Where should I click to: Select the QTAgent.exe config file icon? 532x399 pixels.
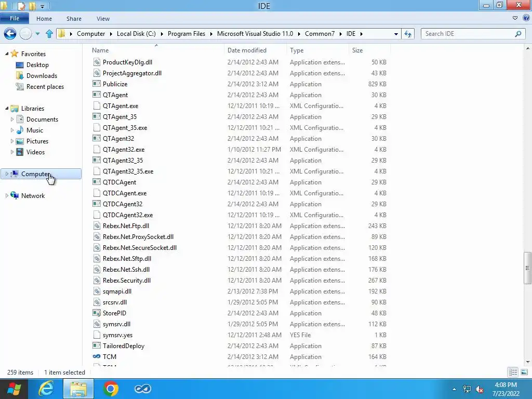pos(97,105)
